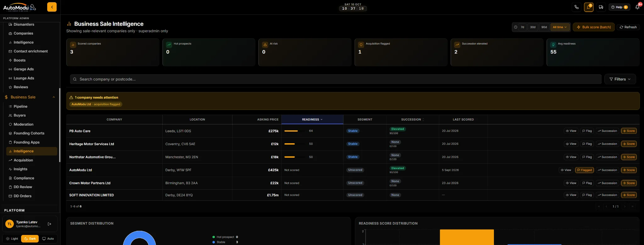Image resolution: width=644 pixels, height=245 pixels.
Task: Open the phone call icon in header
Action: click(x=576, y=7)
